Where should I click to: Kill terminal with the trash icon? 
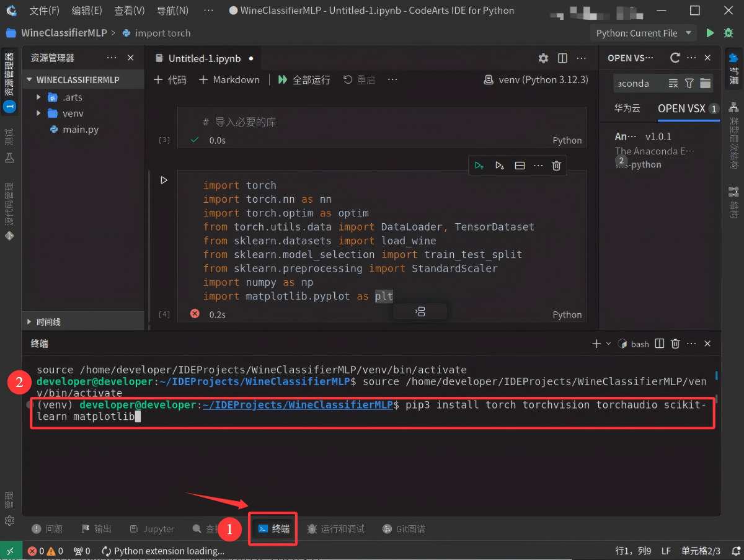[x=676, y=344]
